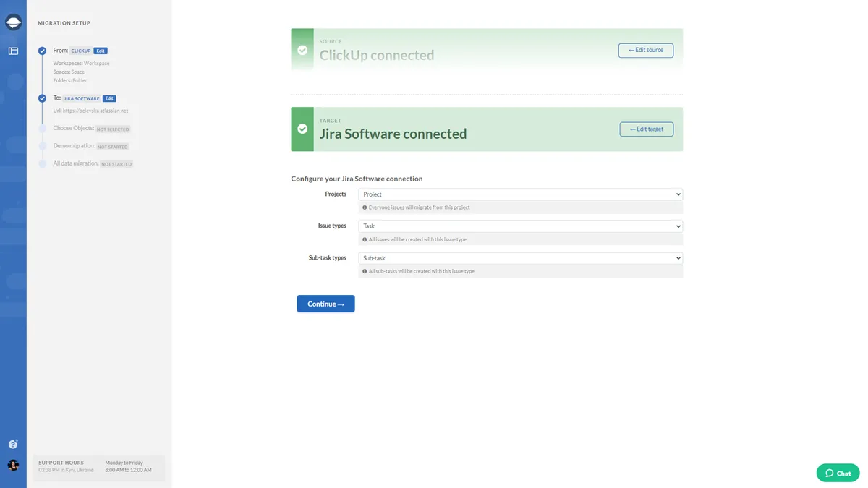The width and height of the screenshot is (868, 488).
Task: Open the user avatar at bottom left
Action: [x=13, y=466]
